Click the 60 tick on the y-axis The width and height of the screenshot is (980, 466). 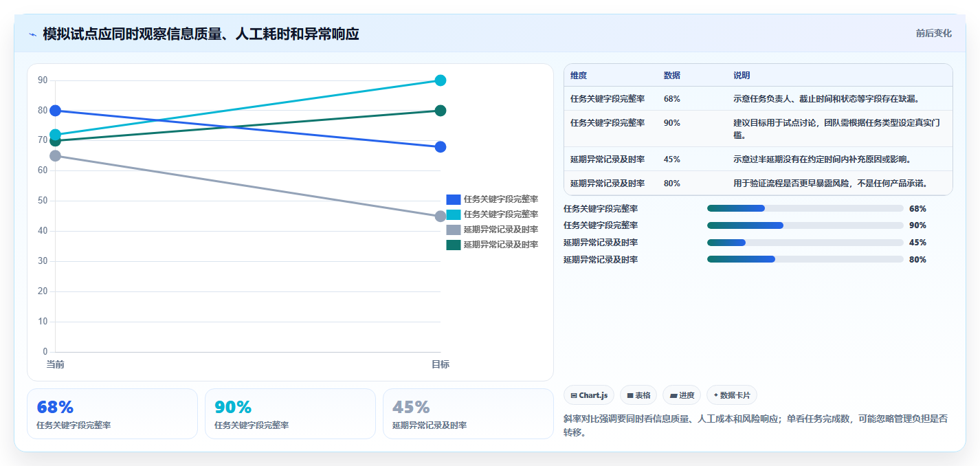[43, 170]
